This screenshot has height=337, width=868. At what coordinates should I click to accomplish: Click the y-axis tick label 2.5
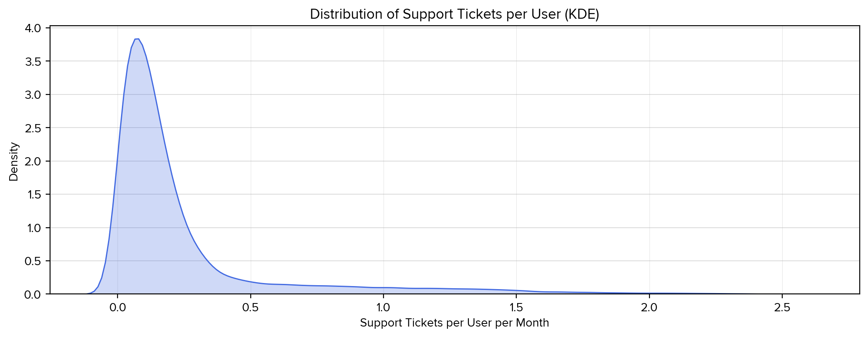pyautogui.click(x=34, y=128)
